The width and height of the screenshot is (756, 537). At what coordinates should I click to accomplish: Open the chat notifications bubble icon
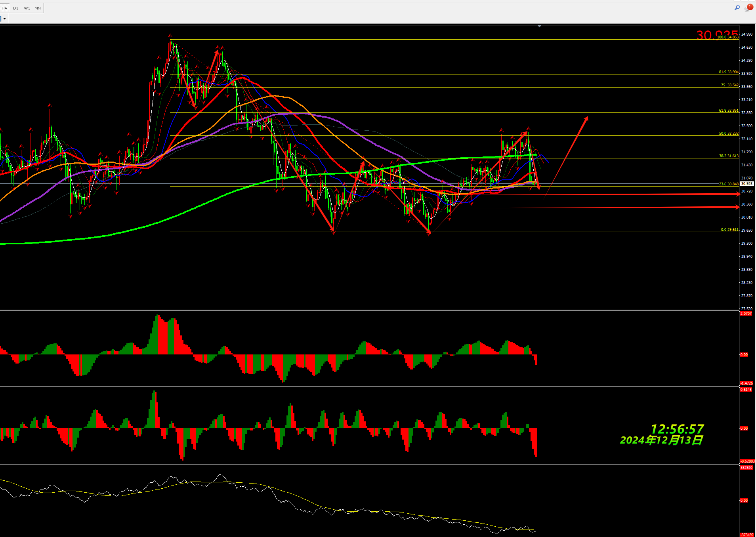click(x=748, y=8)
